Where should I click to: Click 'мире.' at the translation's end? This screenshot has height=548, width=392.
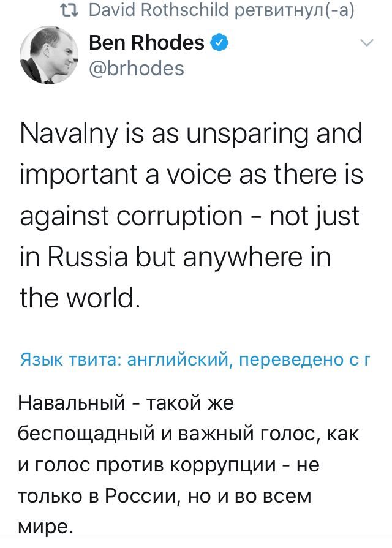coord(46,527)
